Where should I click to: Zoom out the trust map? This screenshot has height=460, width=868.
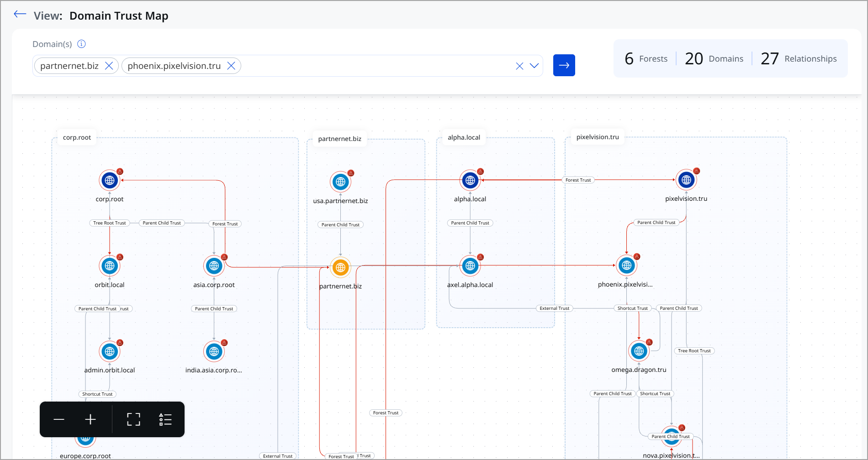click(x=59, y=419)
